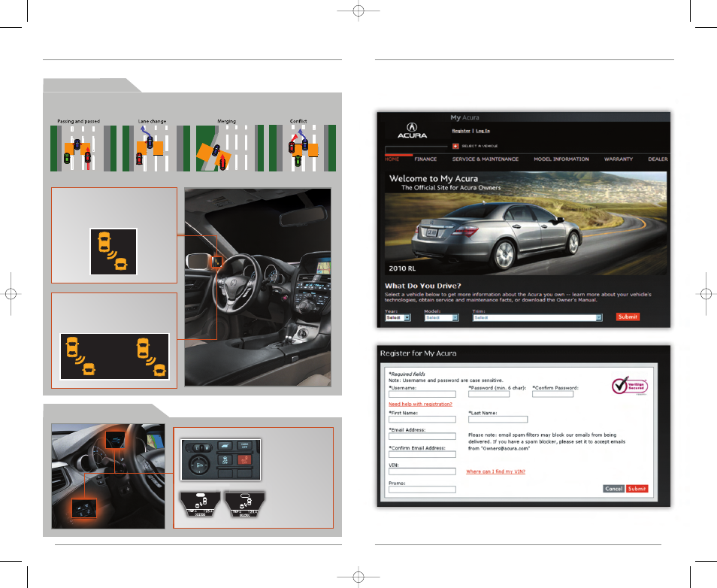Click the double blind spot indicator image
Viewport: 717px width, 588px height.
click(115, 356)
